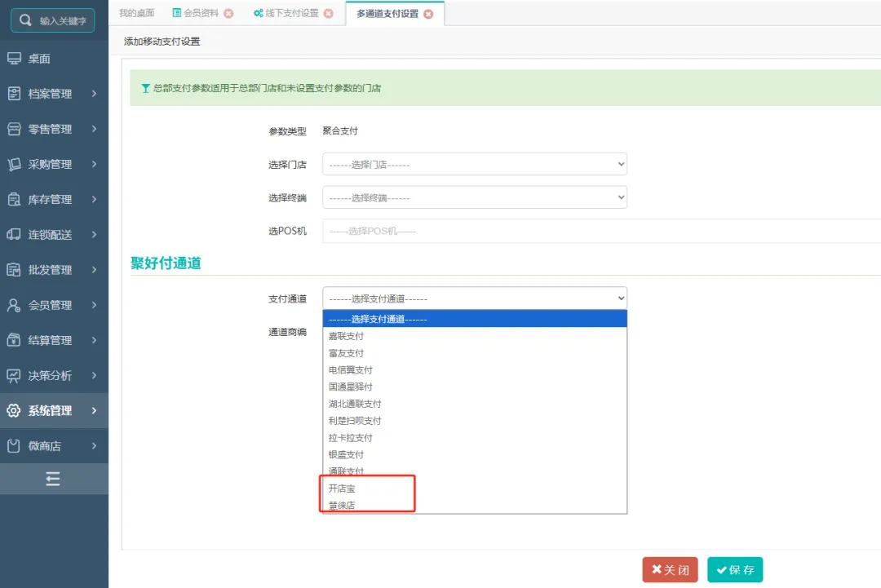Click the 连锁配送 truck icon
Viewport: 881px width, 588px height.
click(14, 235)
